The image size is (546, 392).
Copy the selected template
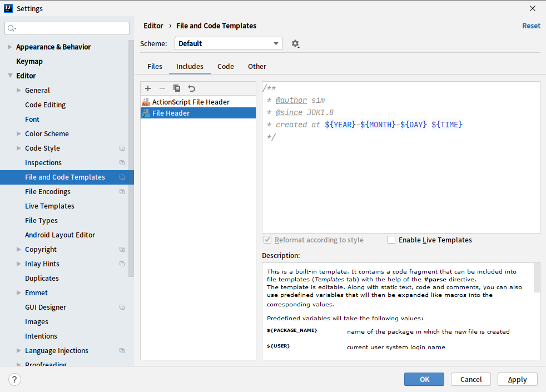click(x=177, y=88)
